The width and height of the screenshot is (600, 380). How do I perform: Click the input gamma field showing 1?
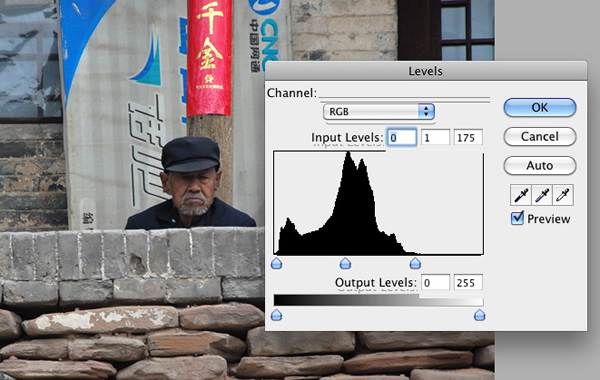[x=435, y=137]
